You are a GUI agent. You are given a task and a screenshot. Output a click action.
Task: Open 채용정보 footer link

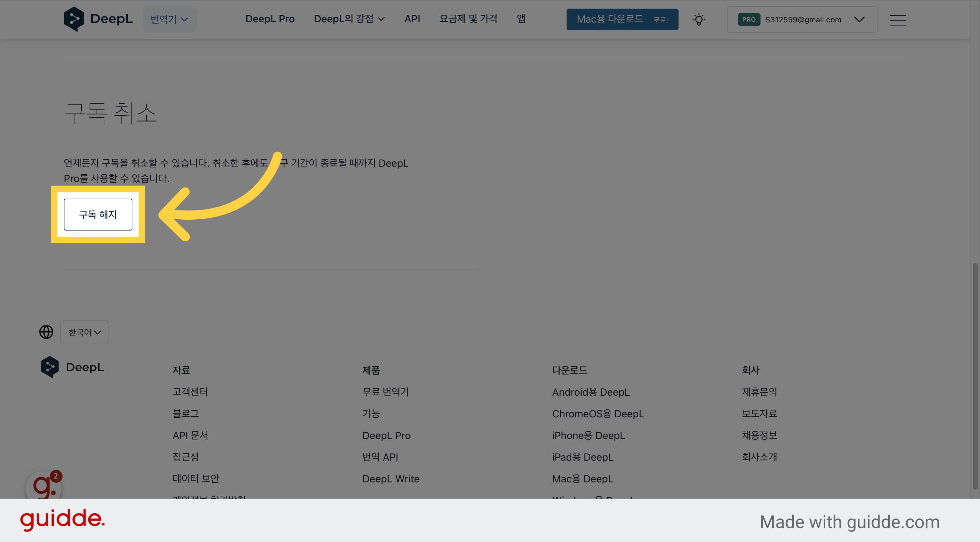point(759,435)
